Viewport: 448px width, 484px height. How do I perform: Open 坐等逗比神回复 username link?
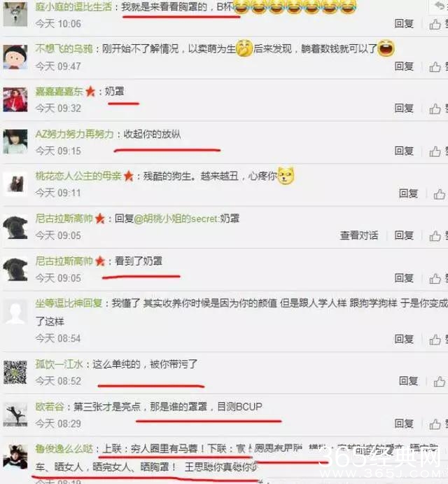[x=69, y=303]
